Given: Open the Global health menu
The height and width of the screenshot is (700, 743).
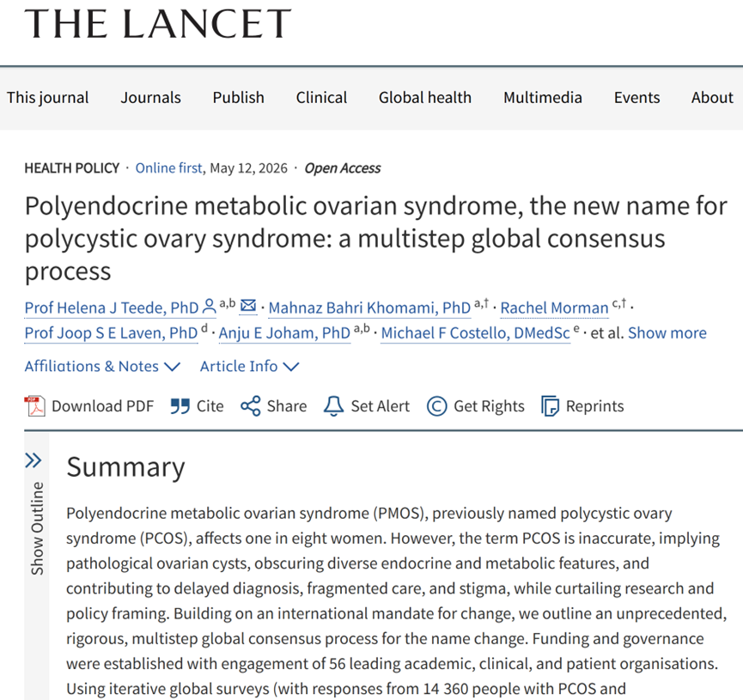Looking at the screenshot, I should click(x=425, y=98).
